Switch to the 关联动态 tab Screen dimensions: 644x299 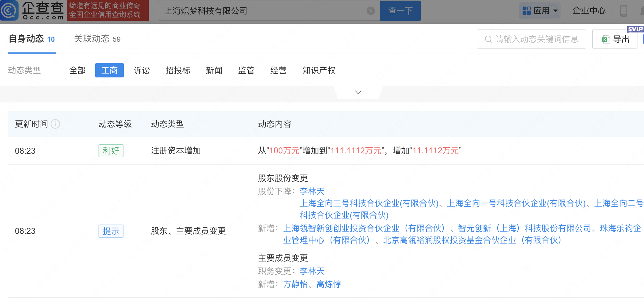[97, 39]
